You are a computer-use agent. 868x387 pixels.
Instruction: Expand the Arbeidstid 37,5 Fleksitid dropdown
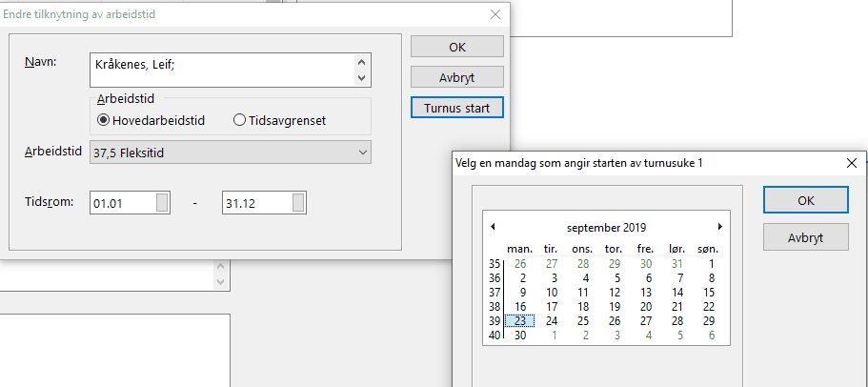click(x=360, y=153)
